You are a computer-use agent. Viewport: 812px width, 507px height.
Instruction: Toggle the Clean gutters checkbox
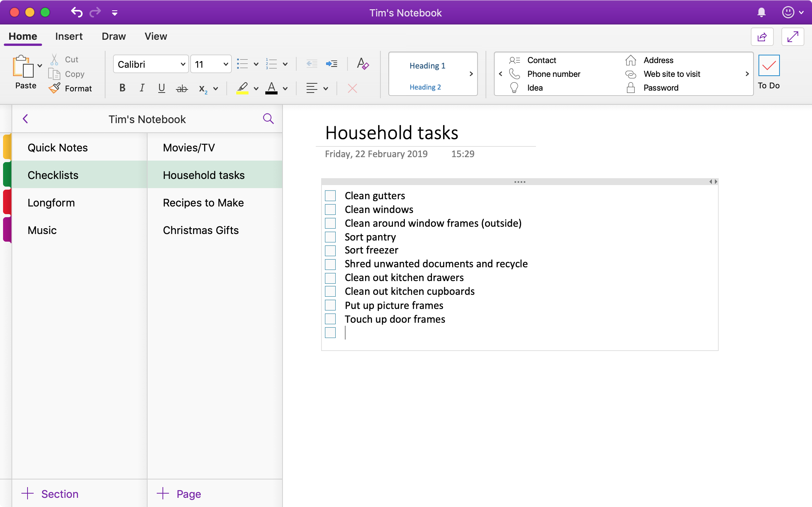(331, 195)
